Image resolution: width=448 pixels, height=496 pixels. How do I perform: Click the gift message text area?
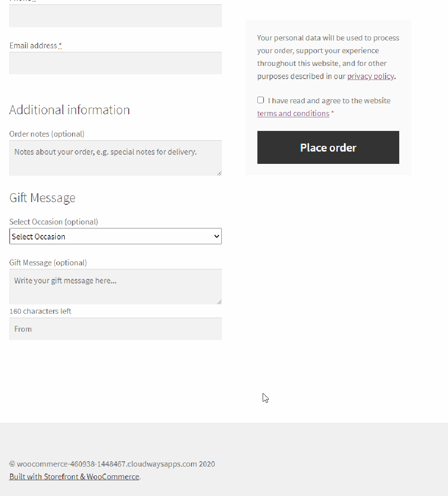(x=116, y=286)
